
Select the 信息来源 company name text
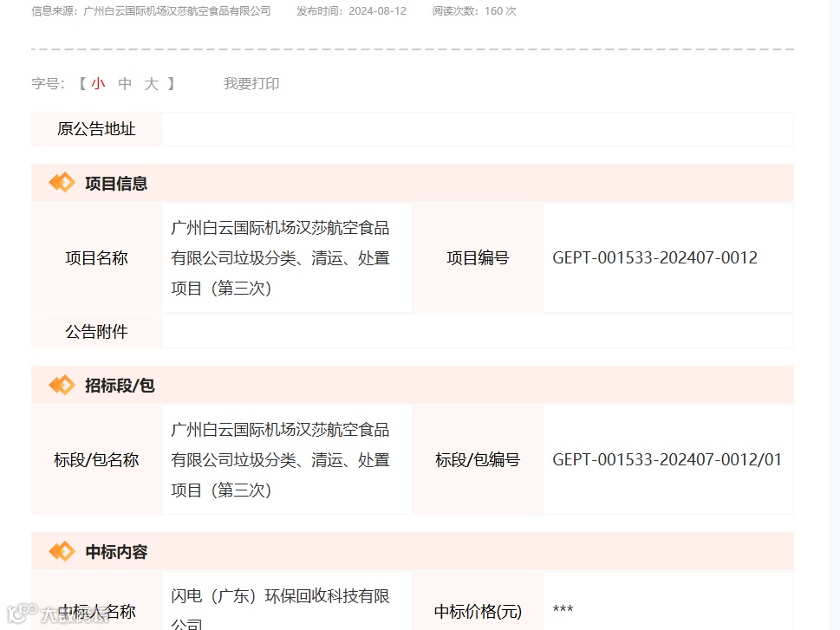tap(177, 11)
